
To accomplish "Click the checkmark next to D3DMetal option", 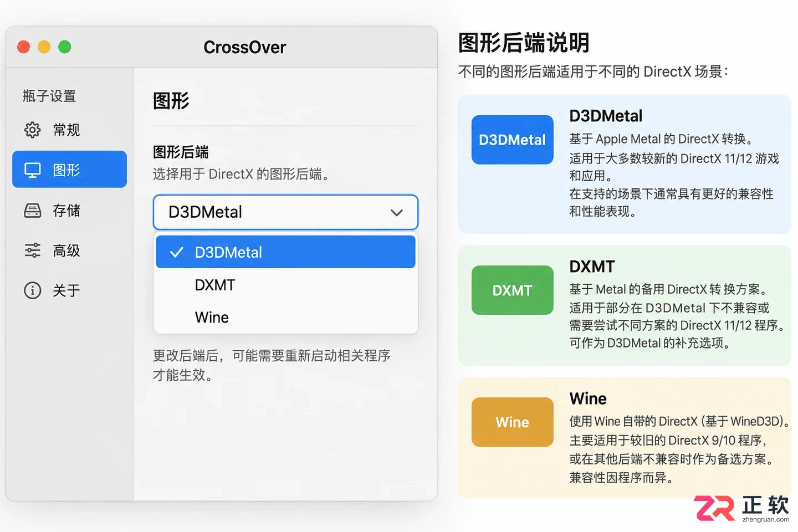I will (177, 252).
